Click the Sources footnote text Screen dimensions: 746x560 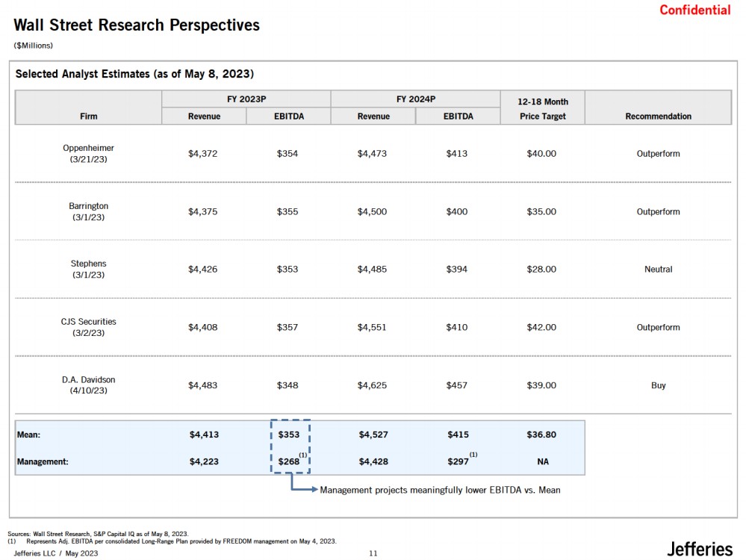(x=97, y=534)
